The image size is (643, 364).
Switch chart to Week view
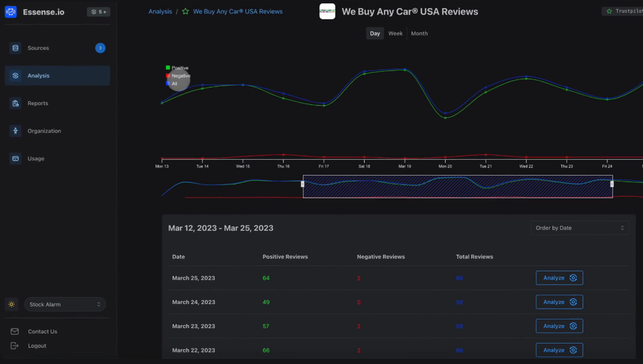click(x=395, y=33)
